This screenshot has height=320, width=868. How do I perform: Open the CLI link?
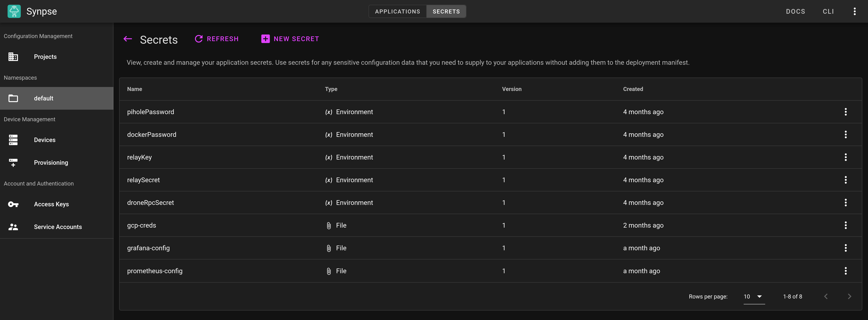pyautogui.click(x=828, y=11)
